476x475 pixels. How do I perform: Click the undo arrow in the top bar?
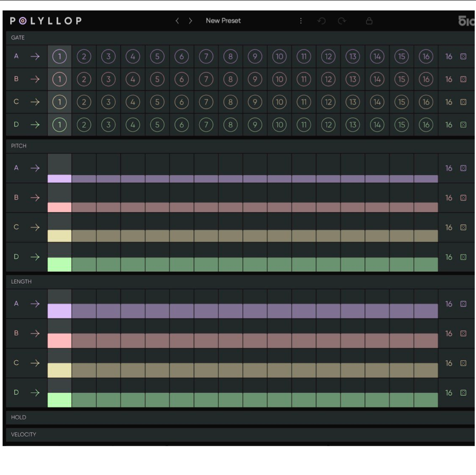point(322,21)
